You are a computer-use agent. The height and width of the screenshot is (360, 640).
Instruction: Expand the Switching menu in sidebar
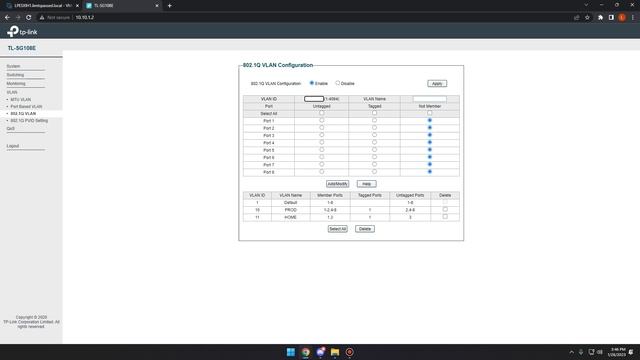[x=15, y=75]
